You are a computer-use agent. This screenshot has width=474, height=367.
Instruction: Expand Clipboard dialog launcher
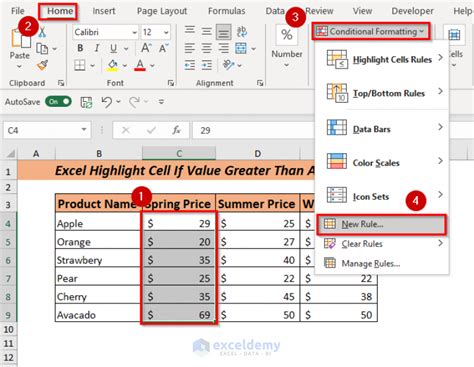tap(61, 83)
